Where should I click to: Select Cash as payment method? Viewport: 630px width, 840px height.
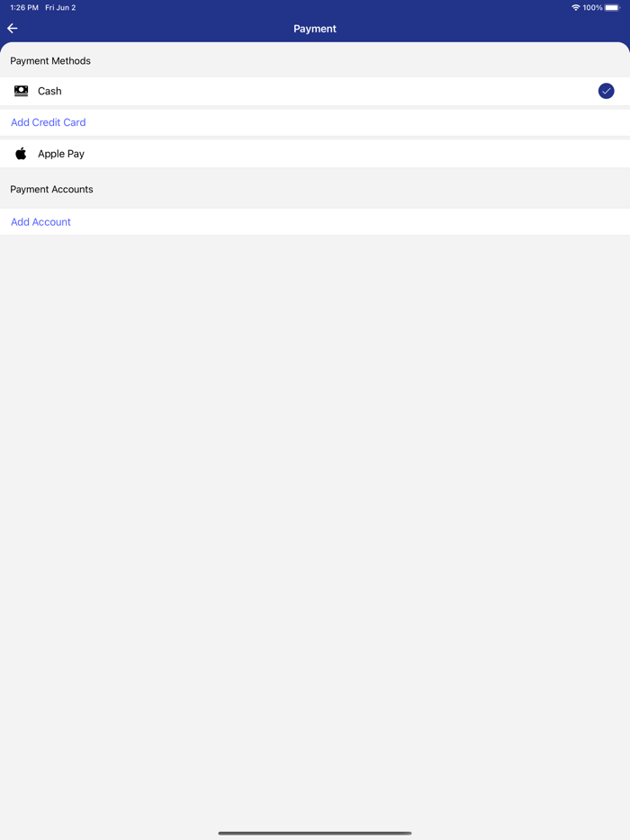[315, 91]
